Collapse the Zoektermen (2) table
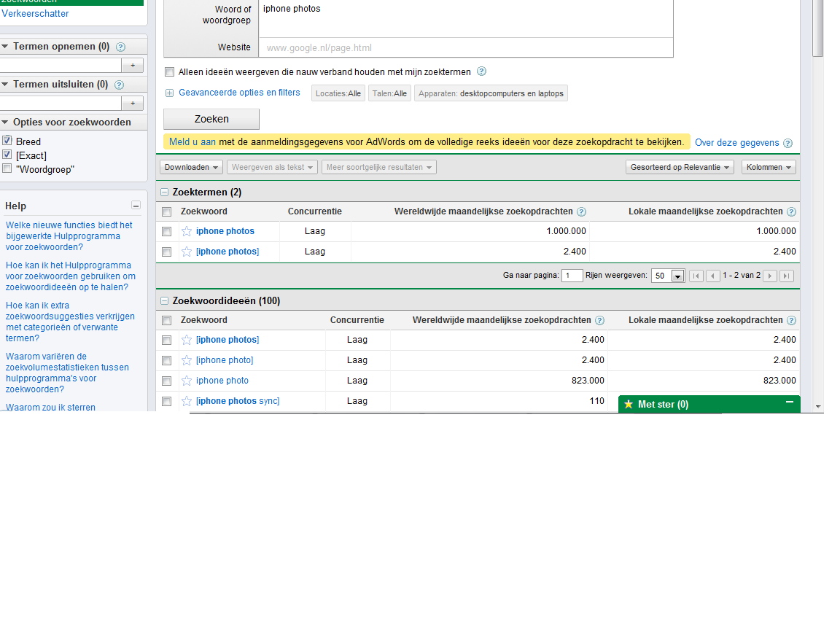The width and height of the screenshot is (840, 630). point(165,192)
